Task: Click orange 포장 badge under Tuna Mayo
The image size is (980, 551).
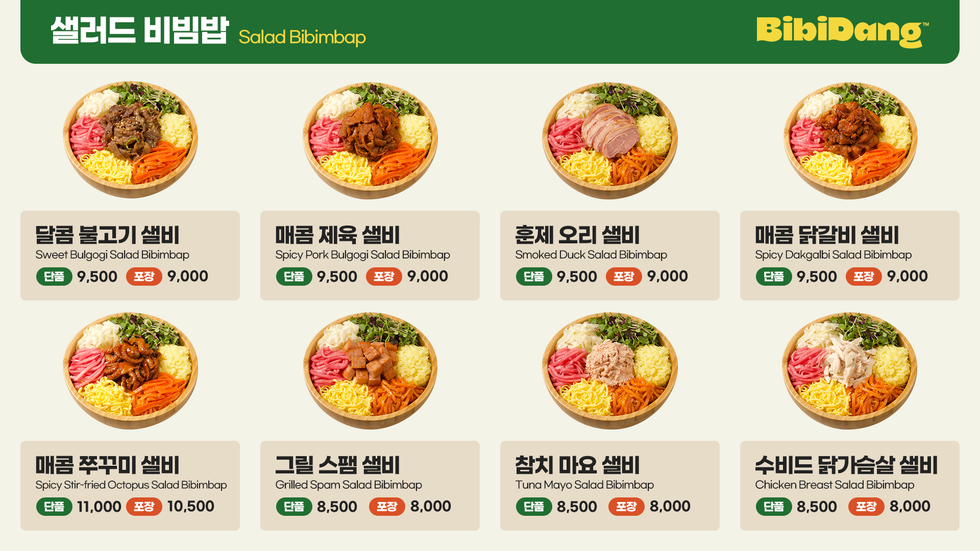Action: point(626,507)
